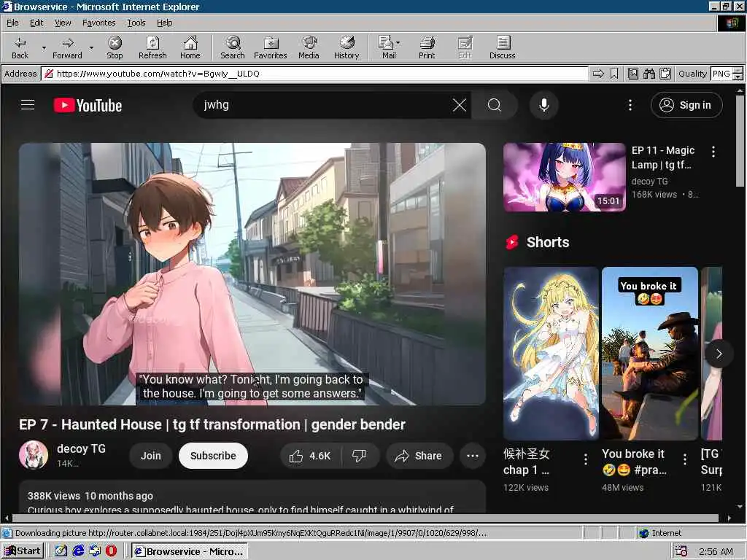747x560 pixels.
Task: Open more actions ellipsis below video
Action: [x=473, y=456]
